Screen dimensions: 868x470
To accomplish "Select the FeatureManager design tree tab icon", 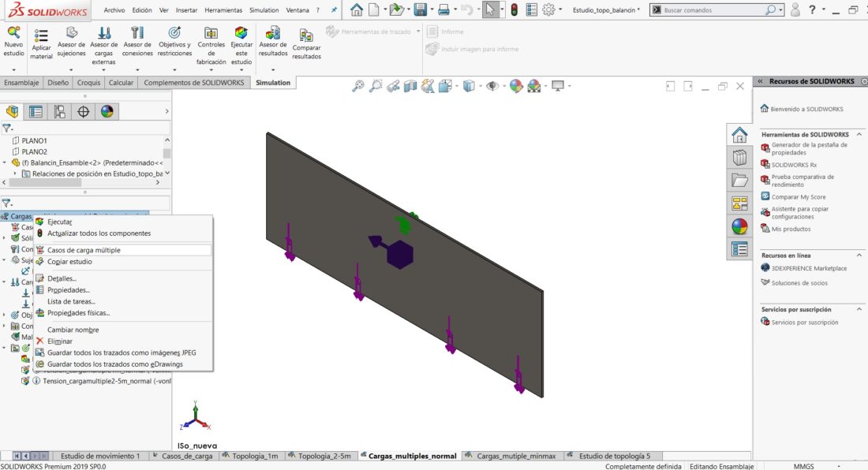I will pos(12,112).
